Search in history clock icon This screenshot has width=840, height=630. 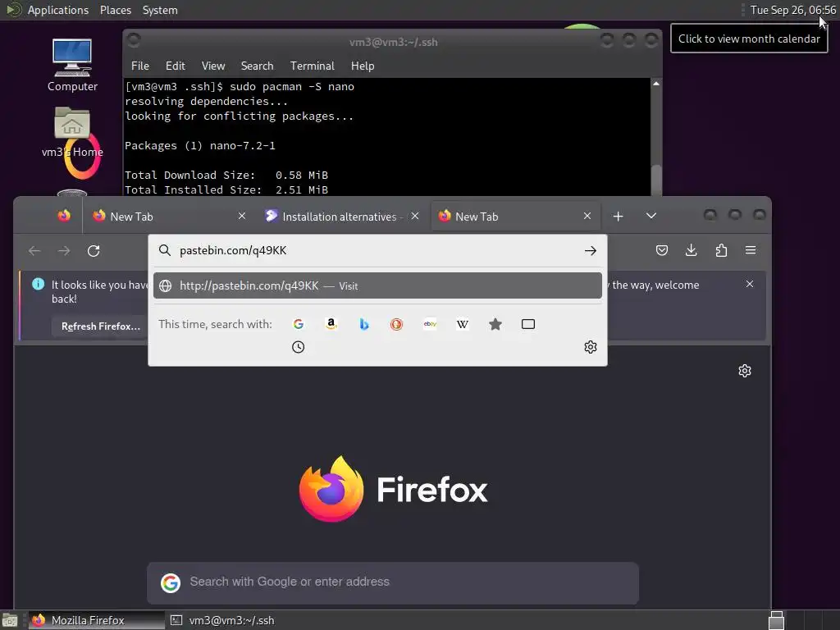pyautogui.click(x=299, y=347)
